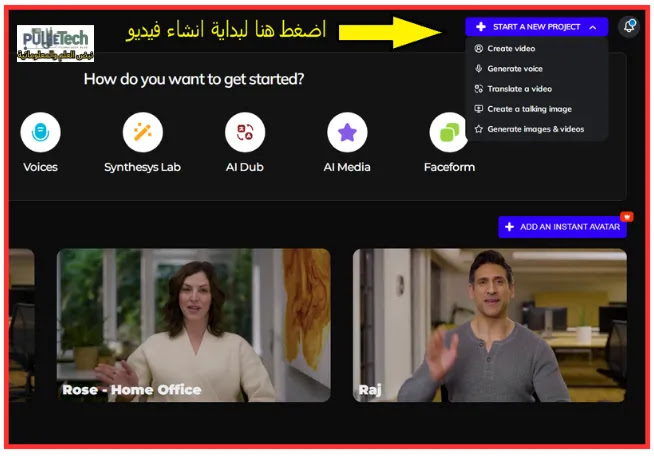Open the Synthesys Lab wand icon
Image resolution: width=654 pixels, height=456 pixels.
pyautogui.click(x=143, y=132)
